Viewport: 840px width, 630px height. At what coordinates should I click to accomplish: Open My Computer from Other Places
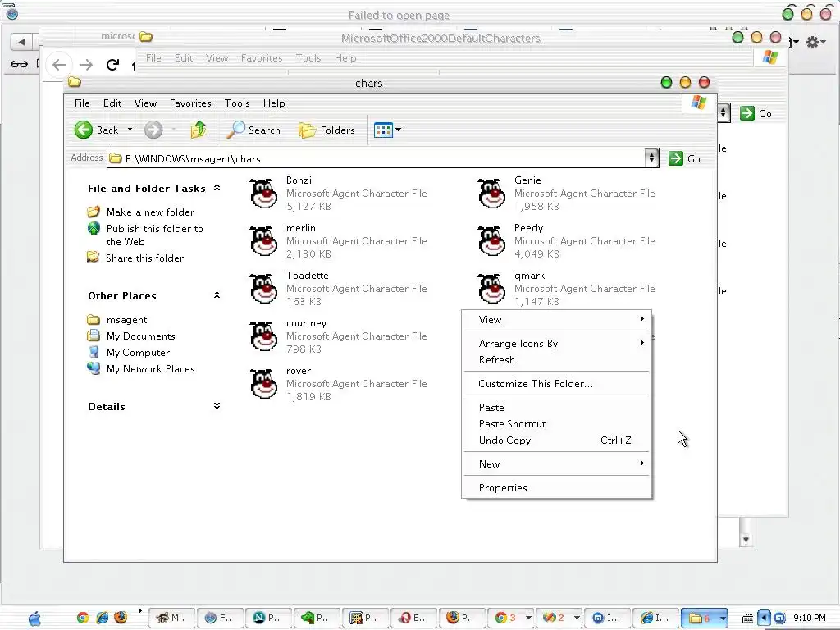coord(138,353)
